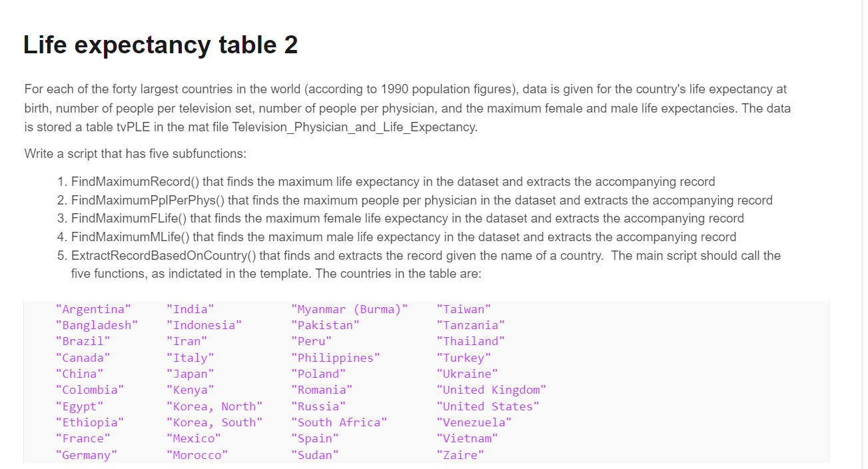The image size is (868, 469).
Task: Click the heading Life expectancy table 2
Action: 160,45
